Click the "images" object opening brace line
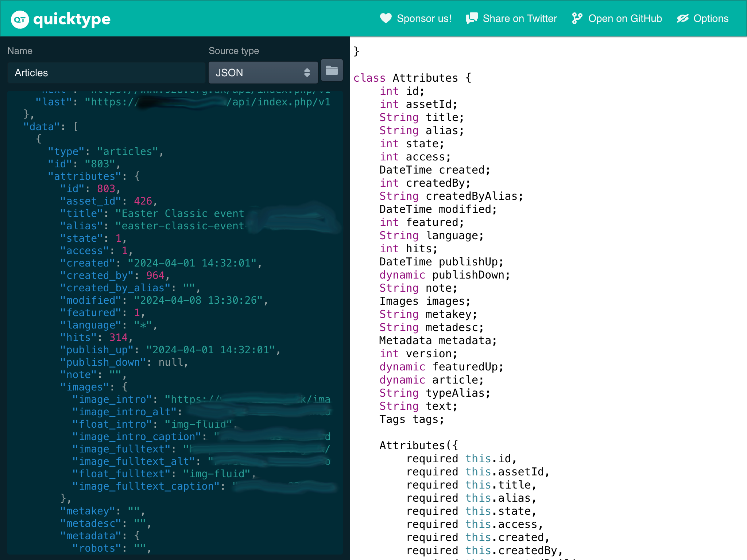 pos(88,387)
